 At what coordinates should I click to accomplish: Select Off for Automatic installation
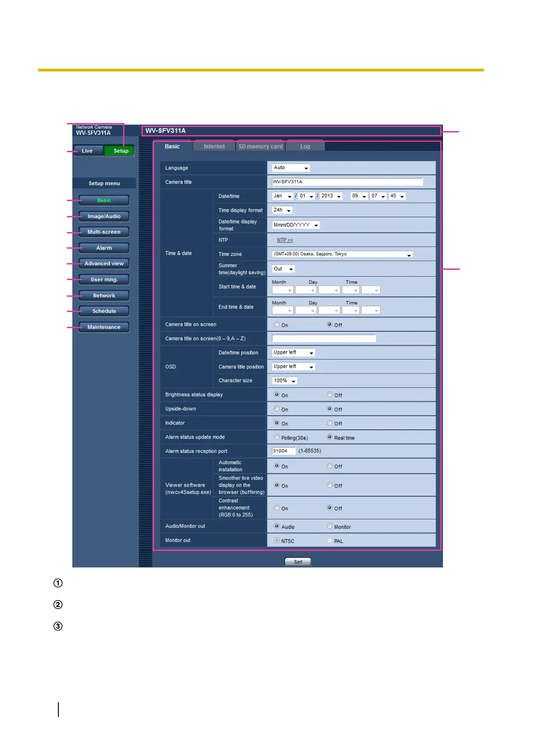(330, 466)
